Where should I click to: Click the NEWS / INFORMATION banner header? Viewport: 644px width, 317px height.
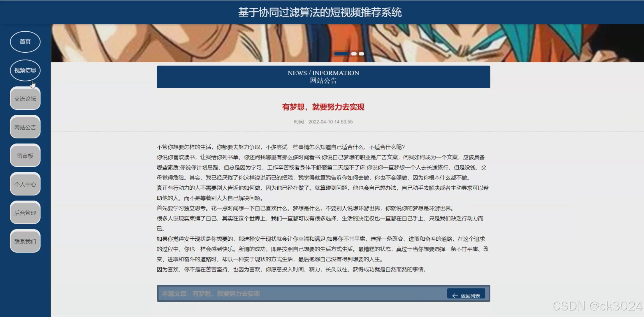pos(323,77)
